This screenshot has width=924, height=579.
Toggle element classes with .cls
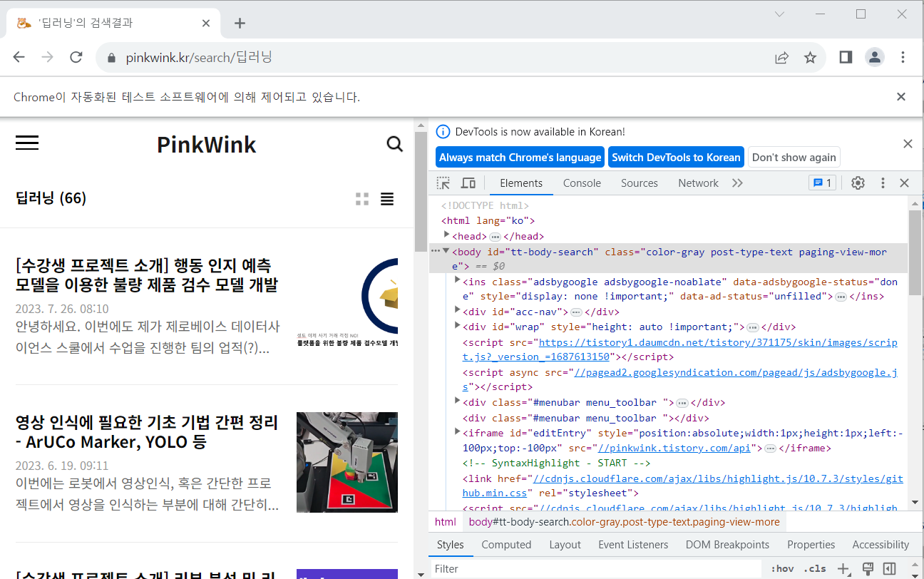coord(814,568)
